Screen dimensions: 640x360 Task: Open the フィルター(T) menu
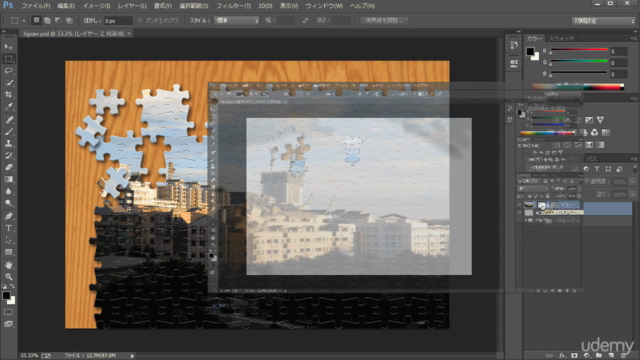point(233,6)
